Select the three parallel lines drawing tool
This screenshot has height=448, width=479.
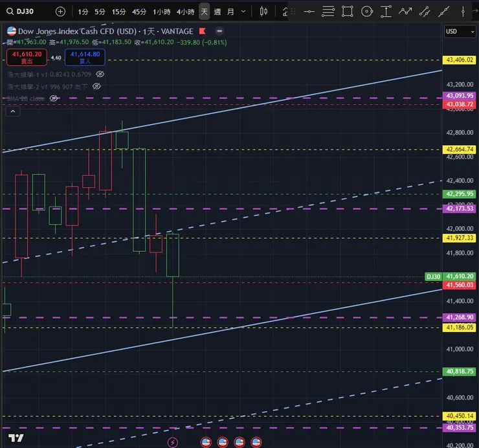pos(328,12)
